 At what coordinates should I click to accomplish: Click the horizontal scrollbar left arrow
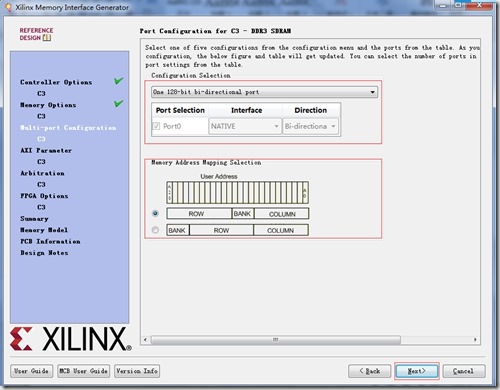click(x=145, y=340)
